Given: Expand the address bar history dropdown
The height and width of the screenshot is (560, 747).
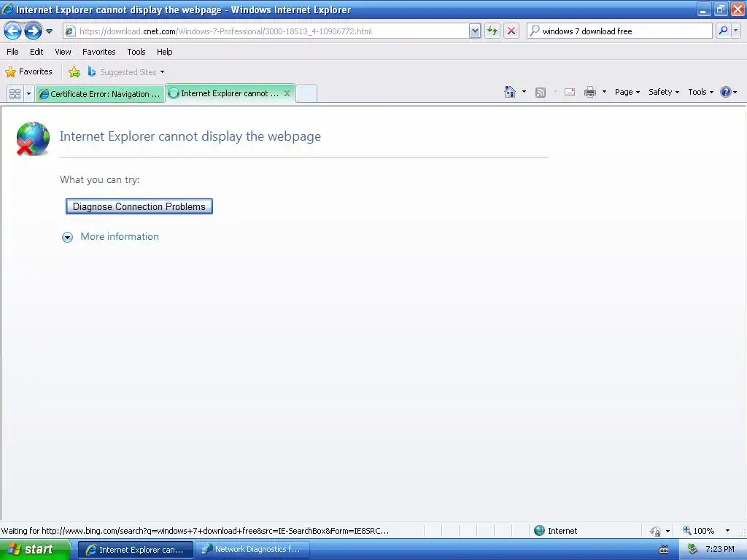Looking at the screenshot, I should pos(475,31).
